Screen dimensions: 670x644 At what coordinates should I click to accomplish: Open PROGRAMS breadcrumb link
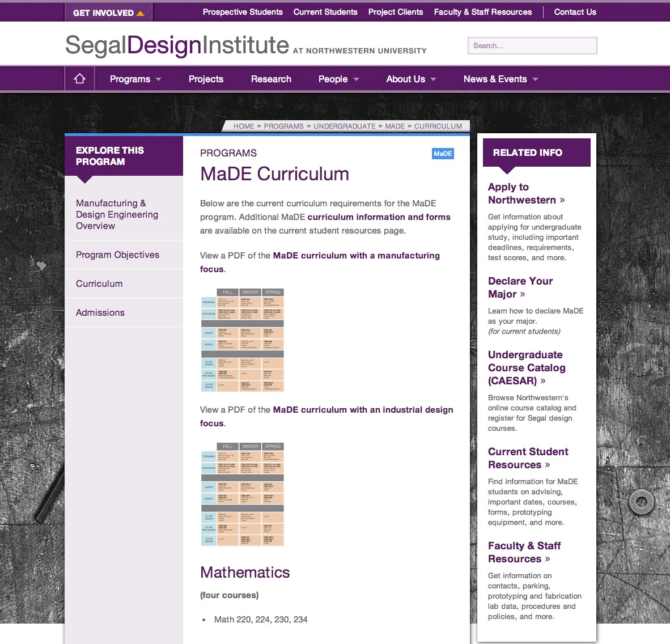click(283, 126)
